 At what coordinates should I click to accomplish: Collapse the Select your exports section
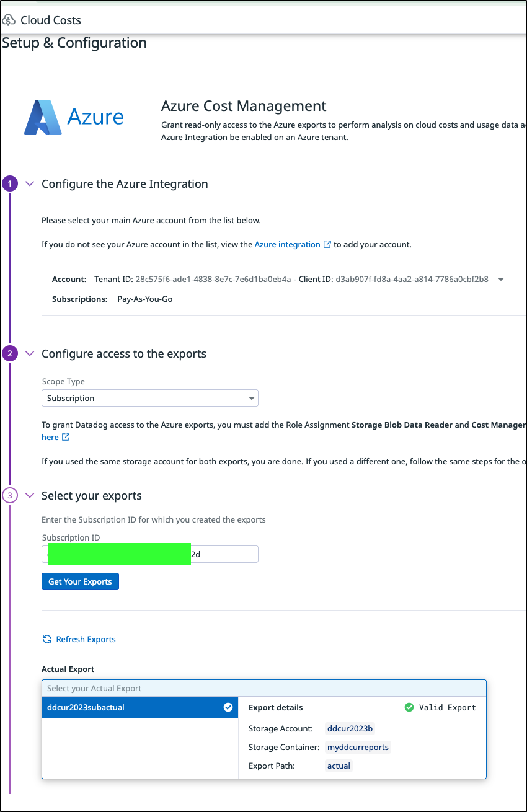click(x=29, y=495)
